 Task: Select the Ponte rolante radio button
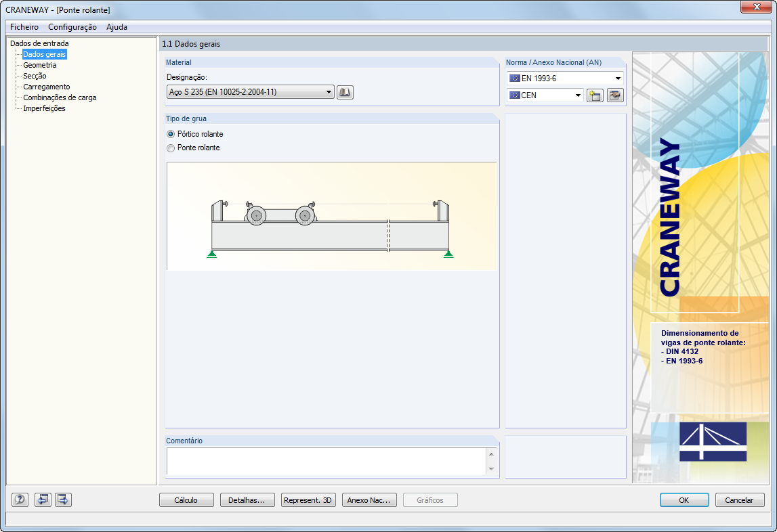(171, 148)
